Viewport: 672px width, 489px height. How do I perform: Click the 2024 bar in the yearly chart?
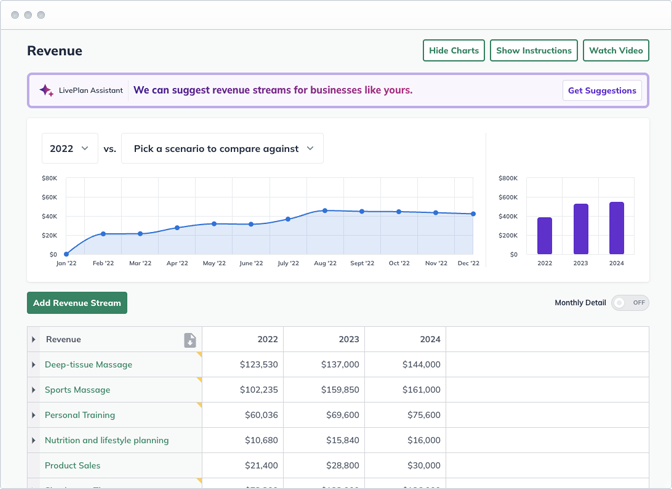616,229
